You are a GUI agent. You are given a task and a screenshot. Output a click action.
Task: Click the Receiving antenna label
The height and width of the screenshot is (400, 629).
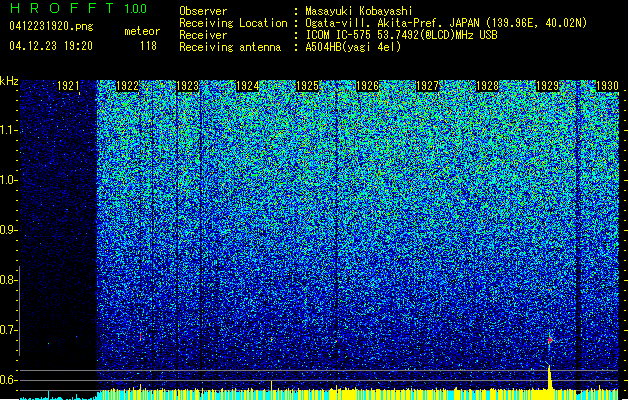[x=230, y=47]
